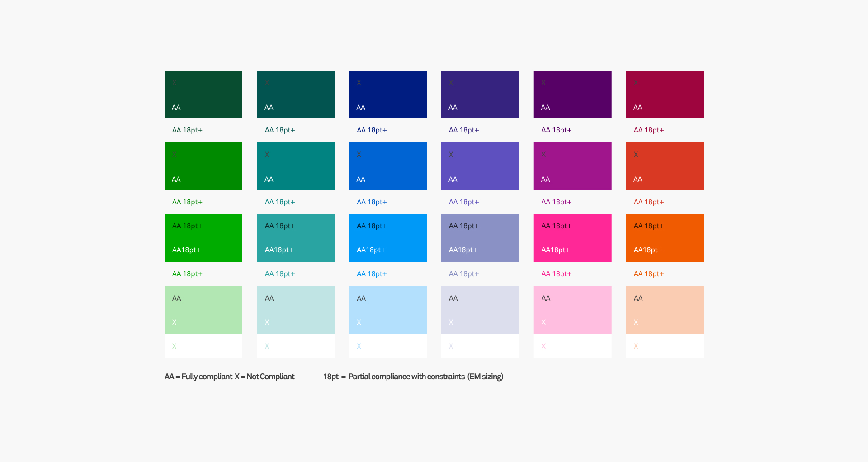Select the sky blue bright swatch
Viewport: 868px width, 462px height.
(x=388, y=238)
